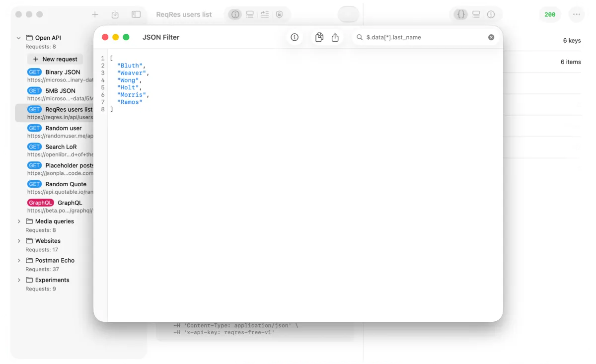Create a new request
The width and height of the screenshot is (596, 364).
[x=55, y=59]
